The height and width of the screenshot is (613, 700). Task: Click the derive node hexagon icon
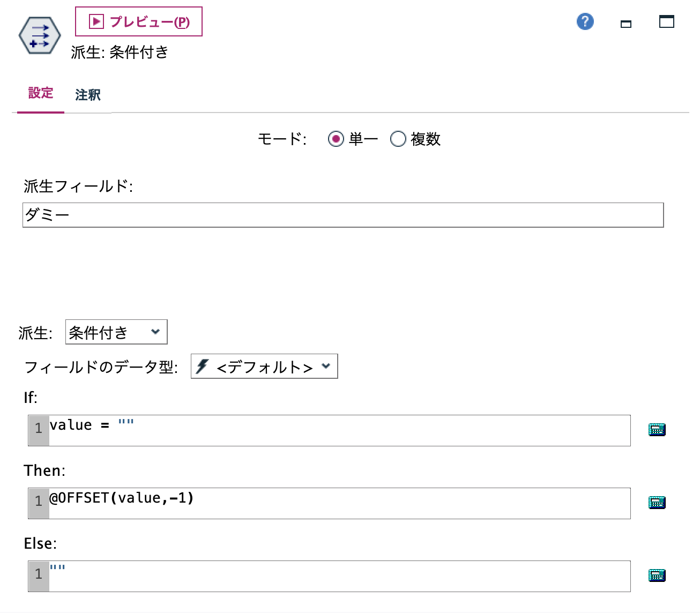click(x=40, y=35)
